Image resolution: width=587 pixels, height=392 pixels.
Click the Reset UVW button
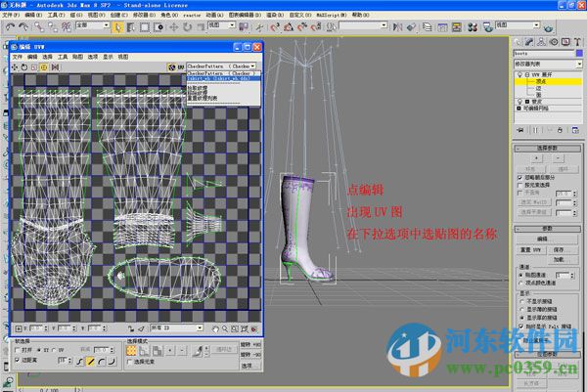(x=530, y=250)
